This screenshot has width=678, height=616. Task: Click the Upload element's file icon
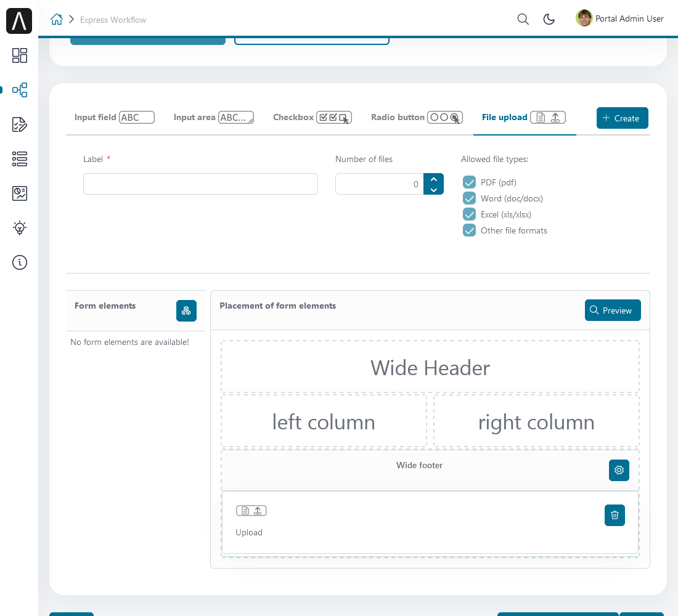[x=251, y=511]
